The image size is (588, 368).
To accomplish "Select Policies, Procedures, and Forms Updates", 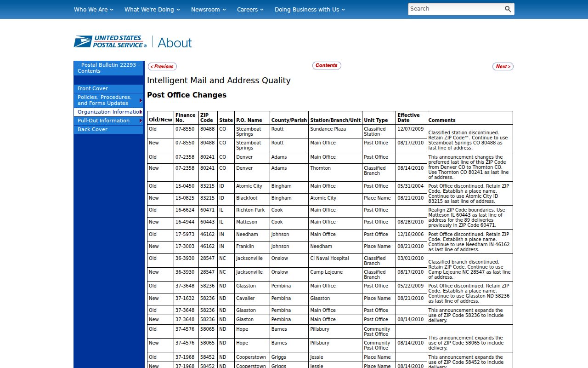I will (108, 100).
